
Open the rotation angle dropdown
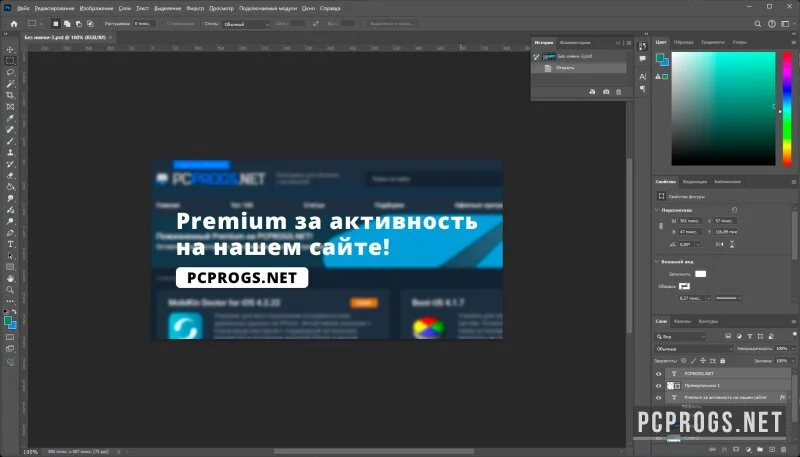tap(698, 245)
